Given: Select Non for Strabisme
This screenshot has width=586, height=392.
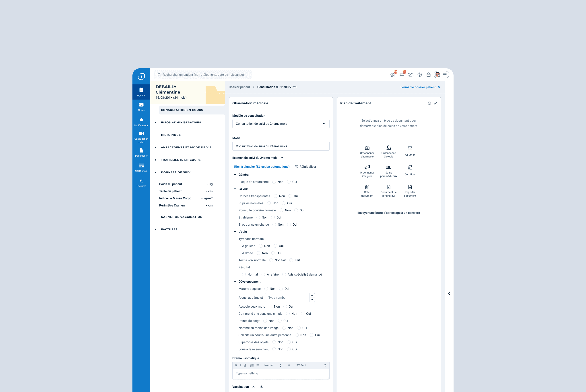Looking at the screenshot, I should (258, 218).
